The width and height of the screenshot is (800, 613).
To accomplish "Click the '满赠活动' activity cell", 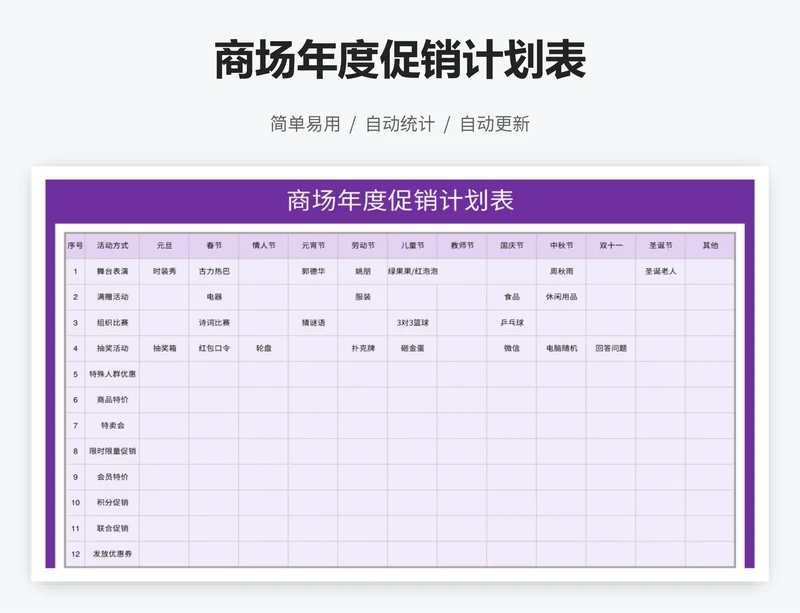I will click(x=112, y=297).
